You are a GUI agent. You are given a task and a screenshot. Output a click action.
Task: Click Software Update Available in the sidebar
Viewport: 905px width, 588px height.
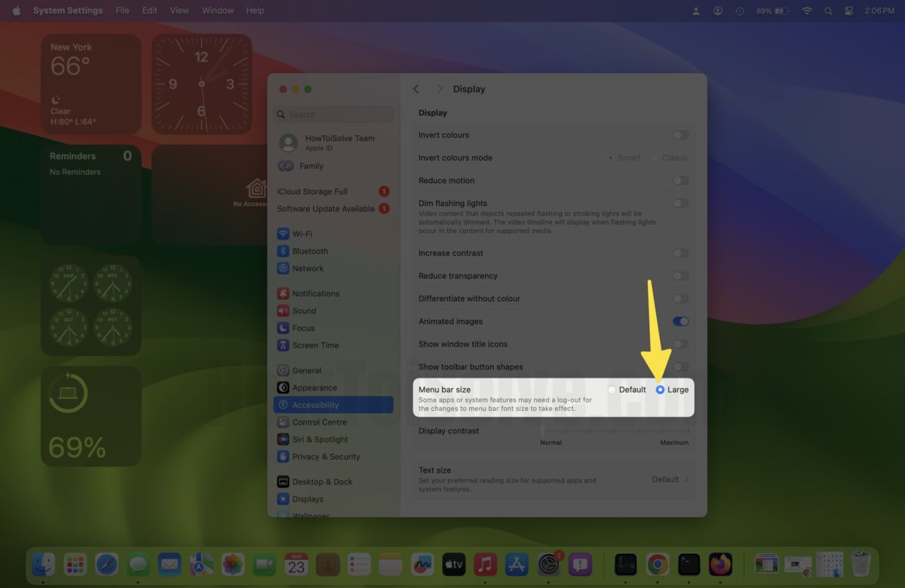pyautogui.click(x=327, y=209)
